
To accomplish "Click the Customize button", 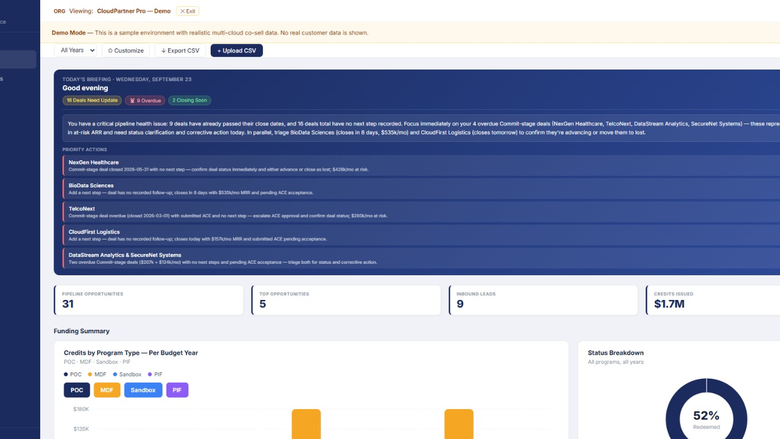I will point(126,51).
